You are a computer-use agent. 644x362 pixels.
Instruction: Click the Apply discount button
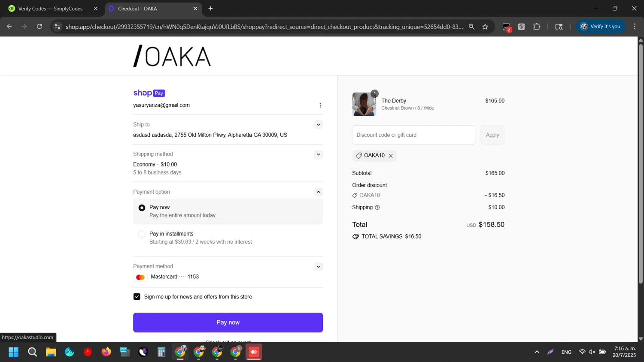pyautogui.click(x=492, y=135)
